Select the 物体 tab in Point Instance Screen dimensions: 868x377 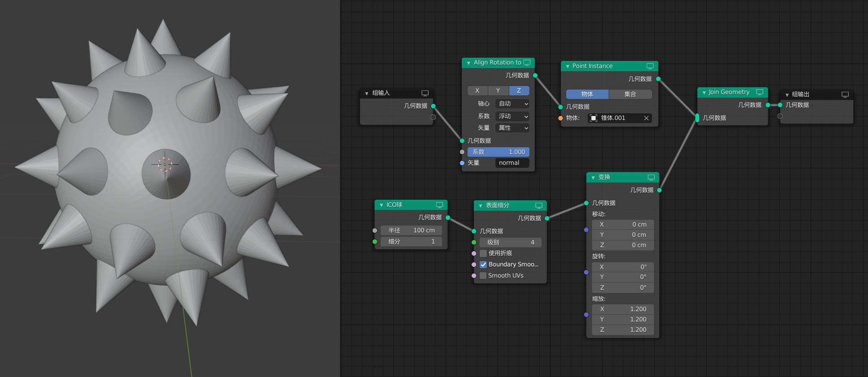[x=587, y=94]
